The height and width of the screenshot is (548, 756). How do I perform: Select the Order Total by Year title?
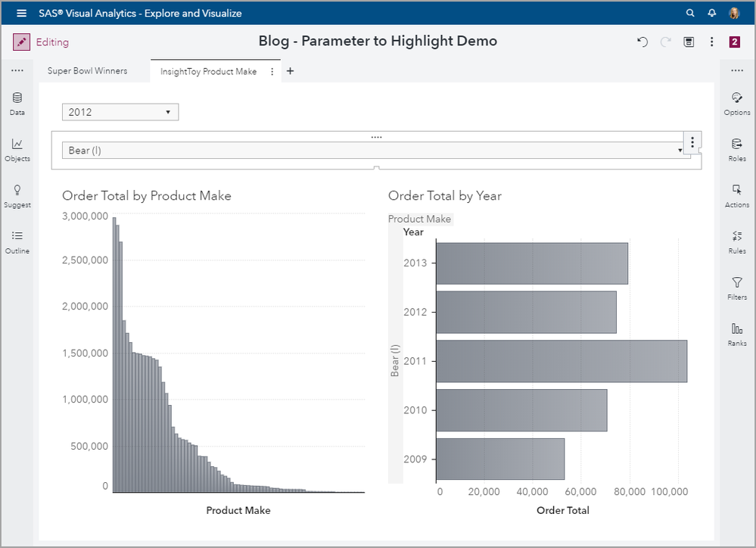[444, 196]
